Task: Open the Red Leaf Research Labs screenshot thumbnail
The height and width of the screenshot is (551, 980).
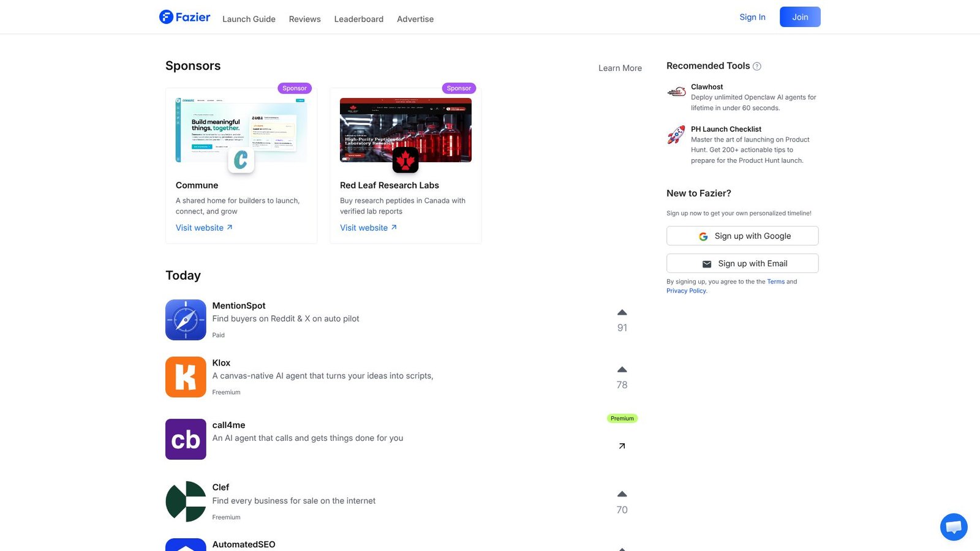Action: 405,130
